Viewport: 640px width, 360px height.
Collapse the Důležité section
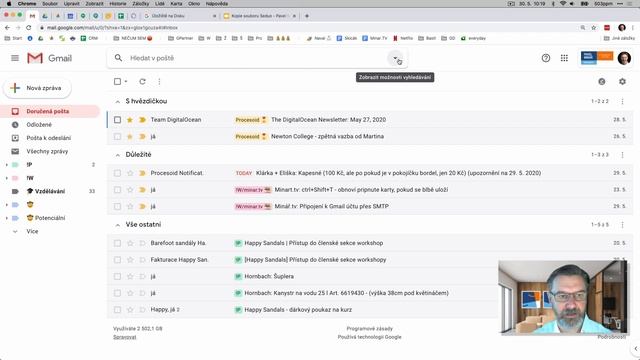point(118,155)
